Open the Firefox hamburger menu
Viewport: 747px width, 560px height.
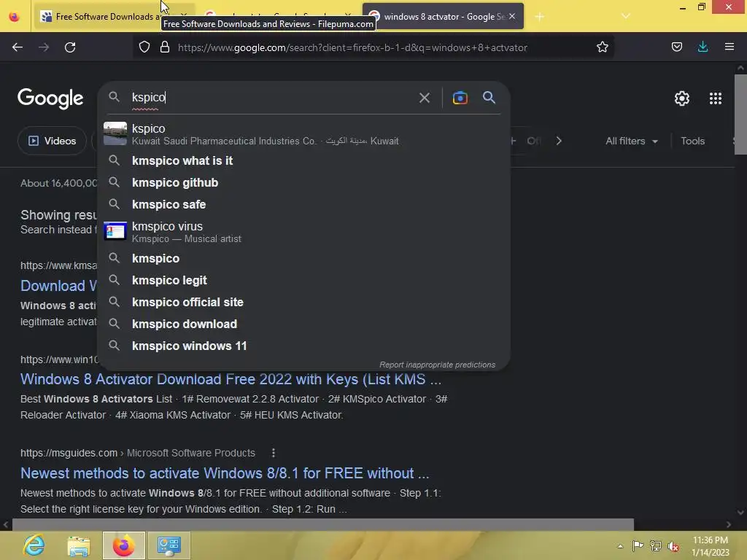(729, 47)
